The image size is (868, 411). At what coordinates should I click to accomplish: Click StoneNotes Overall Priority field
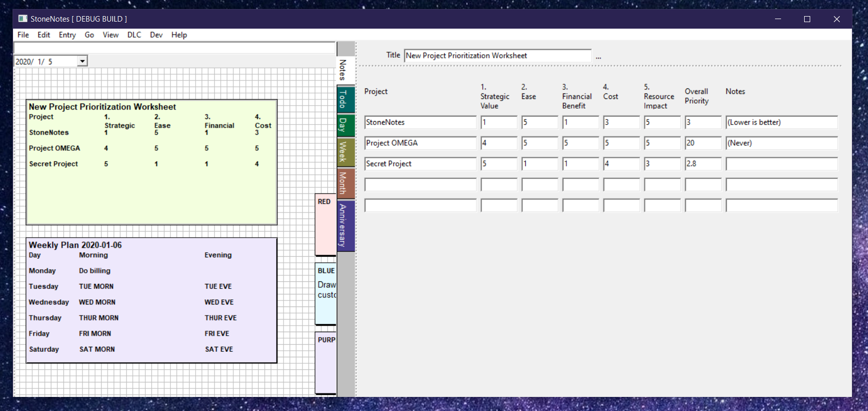(703, 122)
